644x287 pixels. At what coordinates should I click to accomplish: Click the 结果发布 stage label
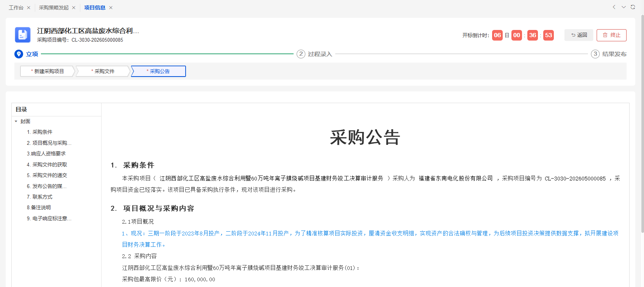click(x=614, y=54)
